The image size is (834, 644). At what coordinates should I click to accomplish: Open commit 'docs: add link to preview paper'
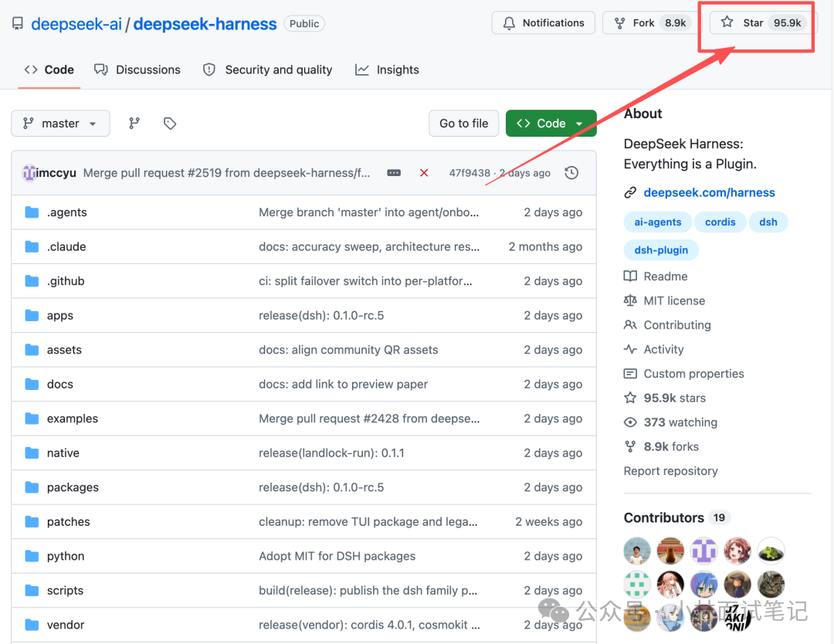(x=343, y=384)
